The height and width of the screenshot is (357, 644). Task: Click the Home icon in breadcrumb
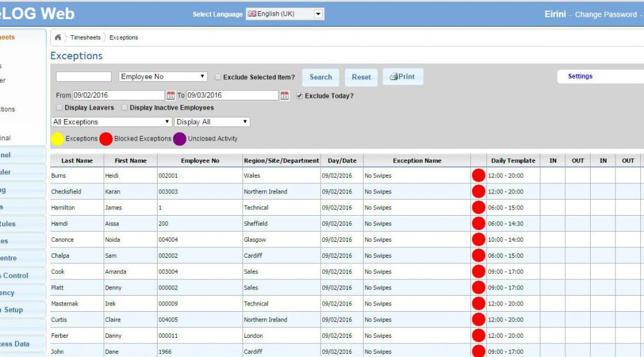click(58, 37)
